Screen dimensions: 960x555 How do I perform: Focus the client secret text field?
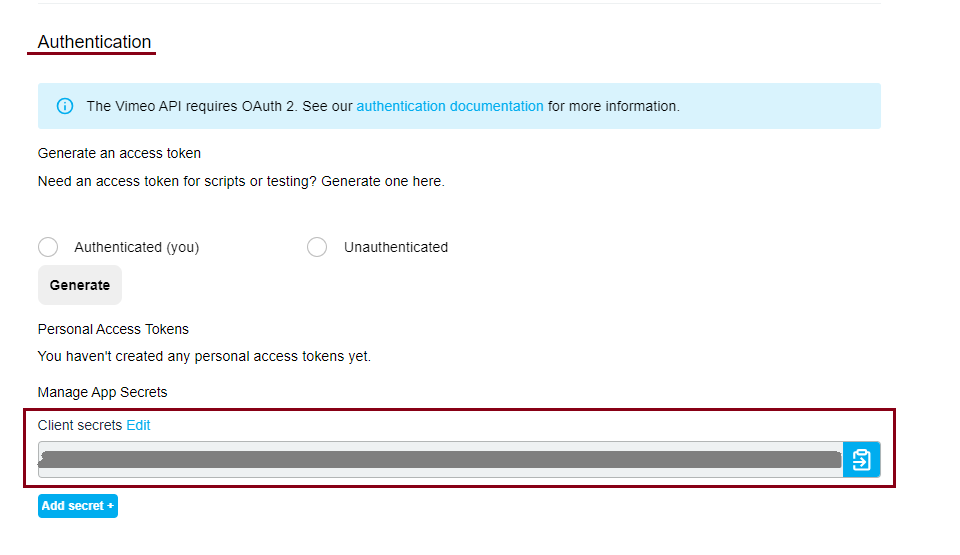440,460
